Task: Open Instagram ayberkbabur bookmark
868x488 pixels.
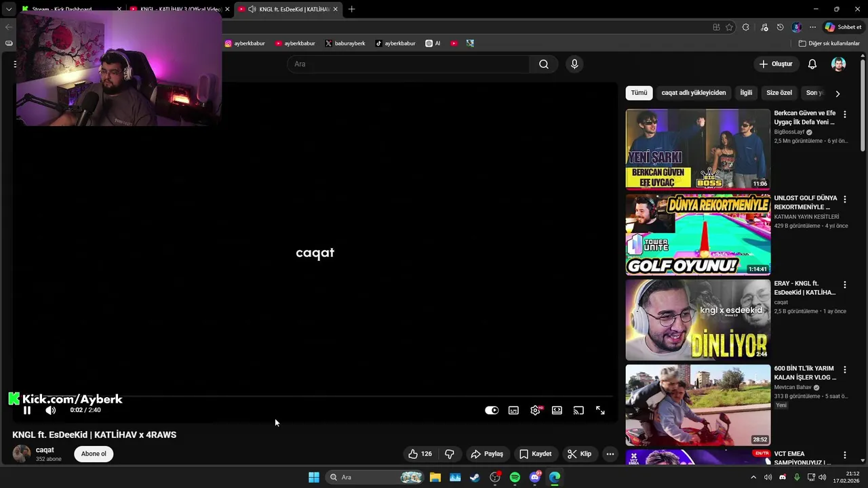Action: 245,43
